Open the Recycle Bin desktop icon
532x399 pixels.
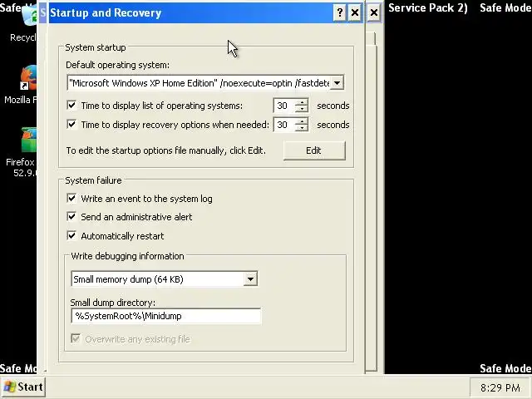coord(29,16)
